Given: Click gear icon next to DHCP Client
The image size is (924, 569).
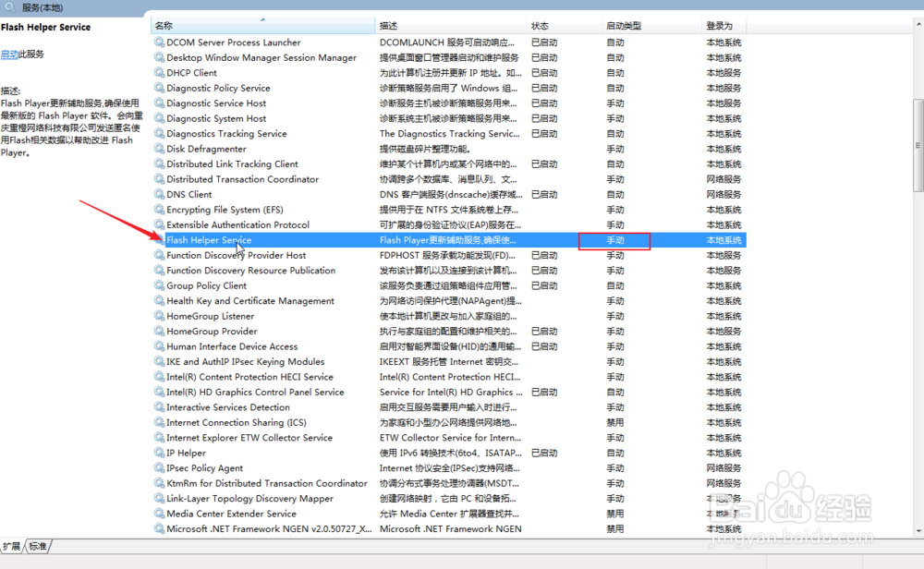Looking at the screenshot, I should 159,72.
